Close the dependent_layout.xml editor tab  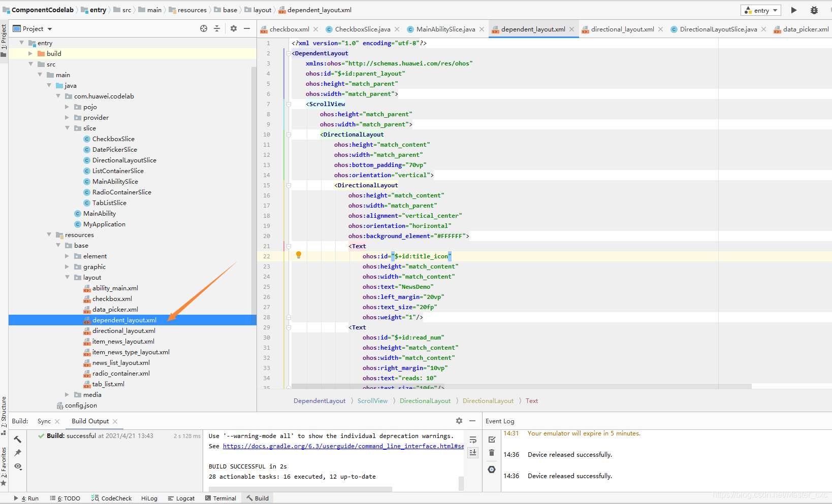click(572, 29)
